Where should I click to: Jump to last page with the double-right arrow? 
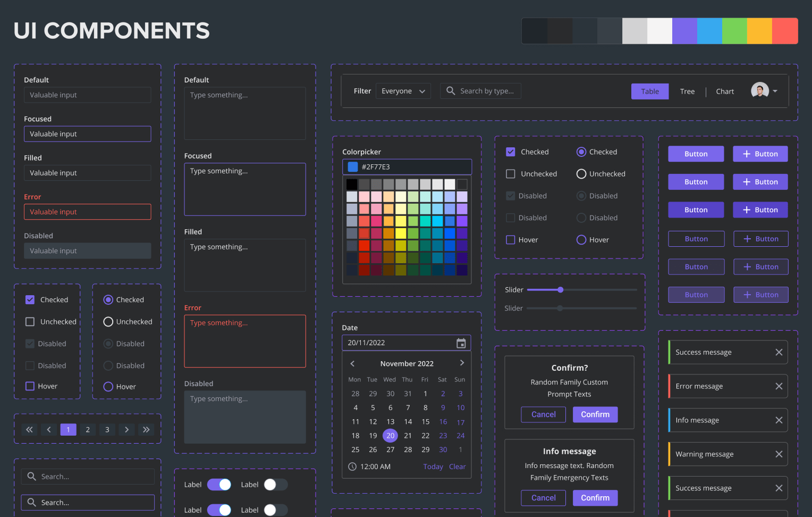pos(146,429)
